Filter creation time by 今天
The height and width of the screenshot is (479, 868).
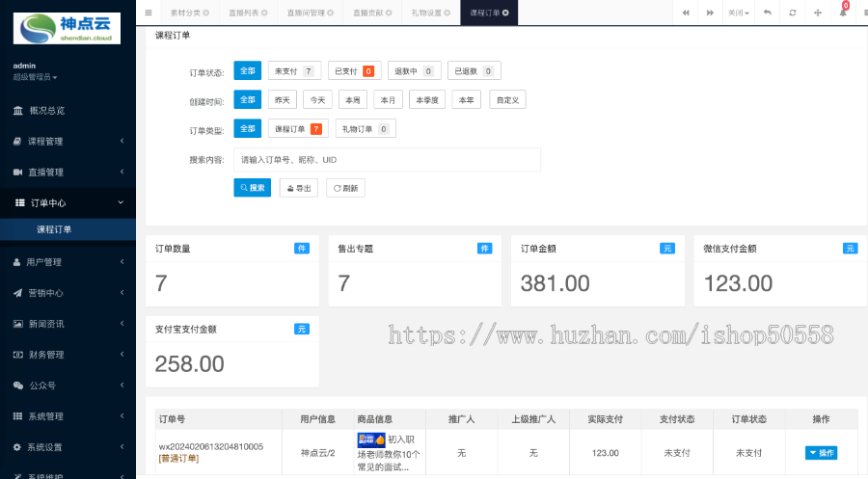pos(317,99)
